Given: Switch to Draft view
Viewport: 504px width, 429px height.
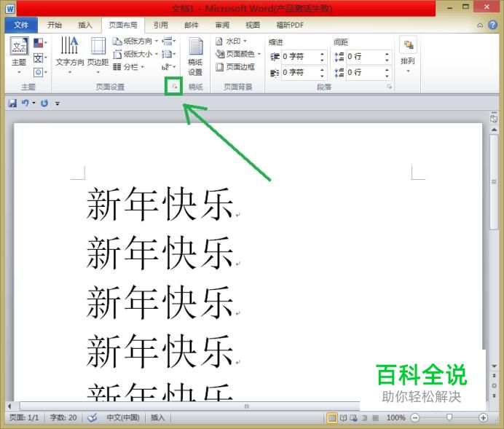Looking at the screenshot, I should pyautogui.click(x=375, y=418).
